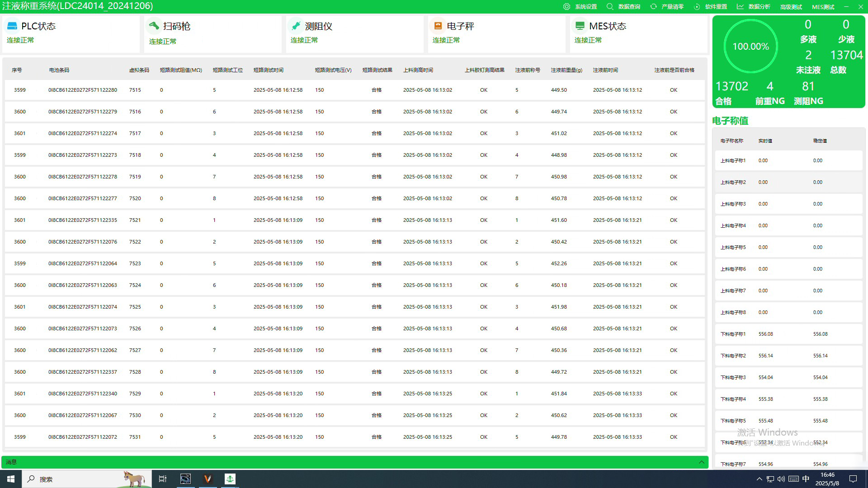Click the 100.00% circular progress ring

(x=750, y=46)
